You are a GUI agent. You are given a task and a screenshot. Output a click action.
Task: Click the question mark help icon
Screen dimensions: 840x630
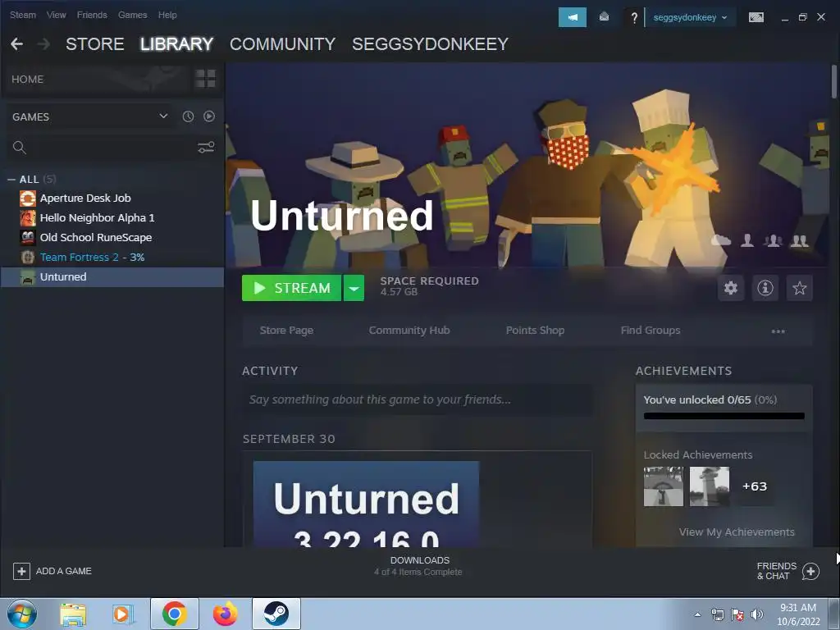coord(634,18)
